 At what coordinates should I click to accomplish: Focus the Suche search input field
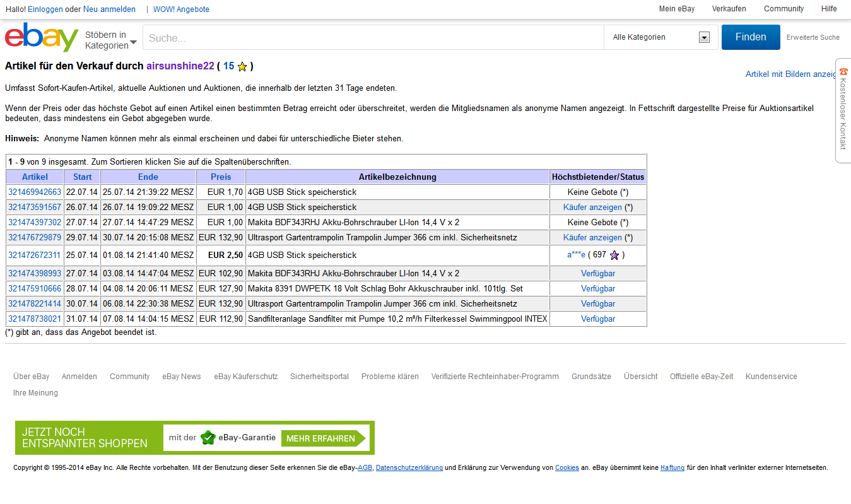(373, 38)
